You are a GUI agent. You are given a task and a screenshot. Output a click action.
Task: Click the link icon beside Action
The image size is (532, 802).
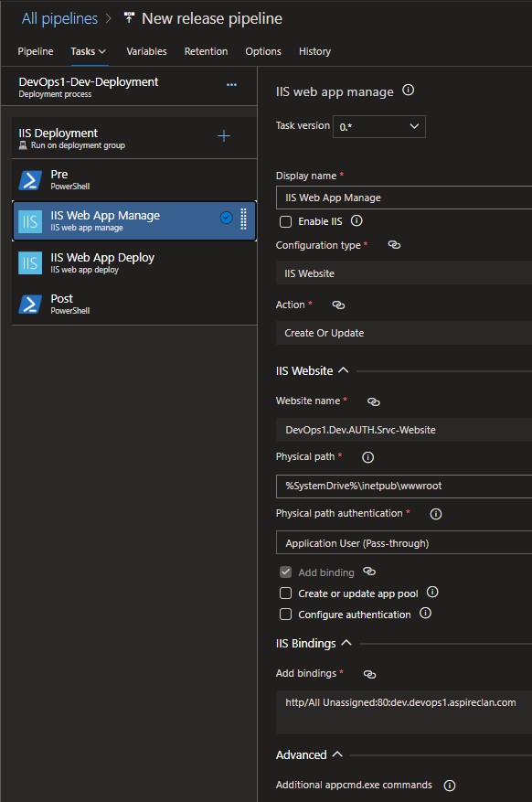point(338,305)
